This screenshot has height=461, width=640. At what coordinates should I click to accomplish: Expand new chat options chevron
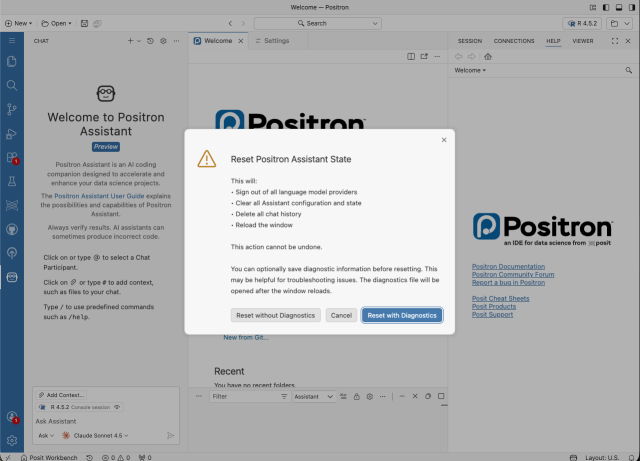pyautogui.click(x=139, y=41)
